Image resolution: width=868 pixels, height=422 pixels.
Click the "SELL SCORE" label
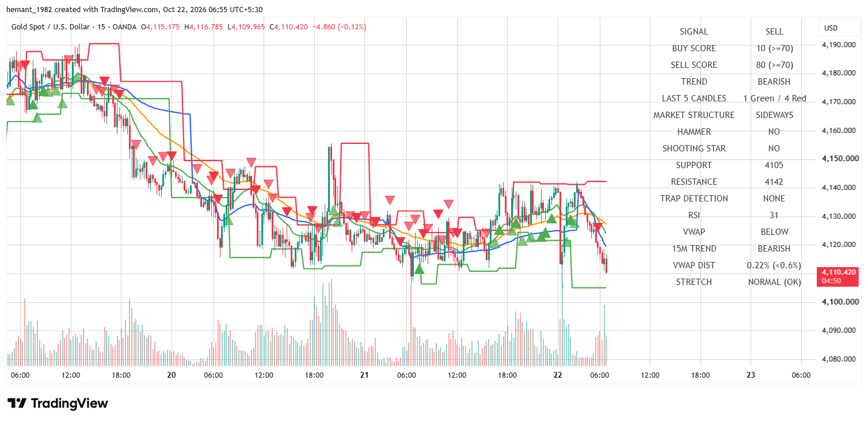coord(694,65)
